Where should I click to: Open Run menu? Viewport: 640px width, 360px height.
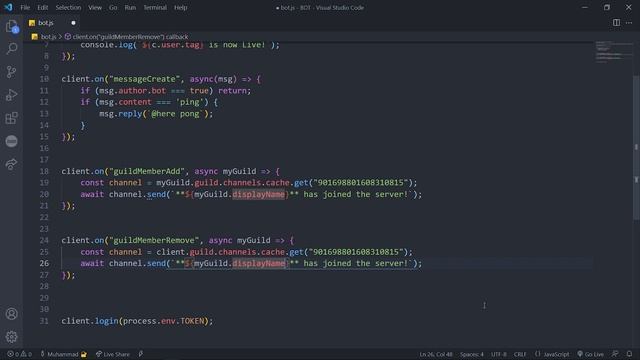click(130, 7)
